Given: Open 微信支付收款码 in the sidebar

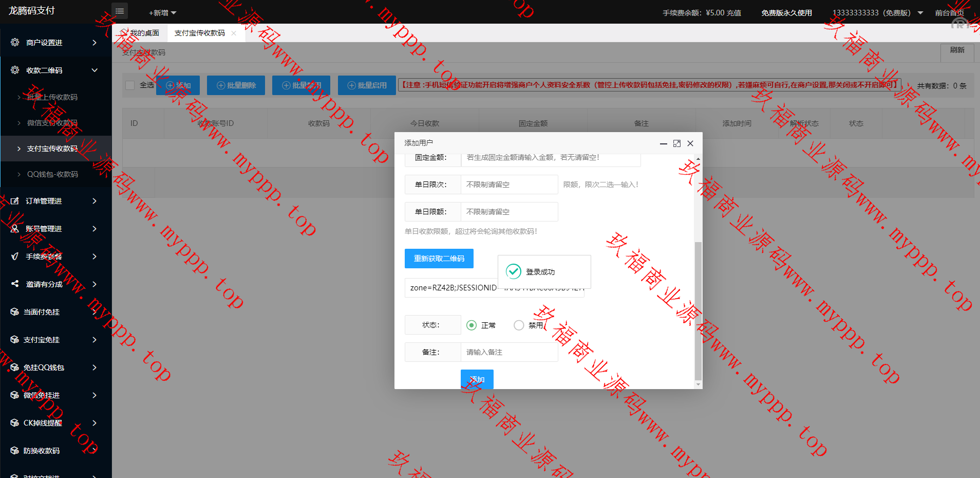Looking at the screenshot, I should tap(52, 123).
